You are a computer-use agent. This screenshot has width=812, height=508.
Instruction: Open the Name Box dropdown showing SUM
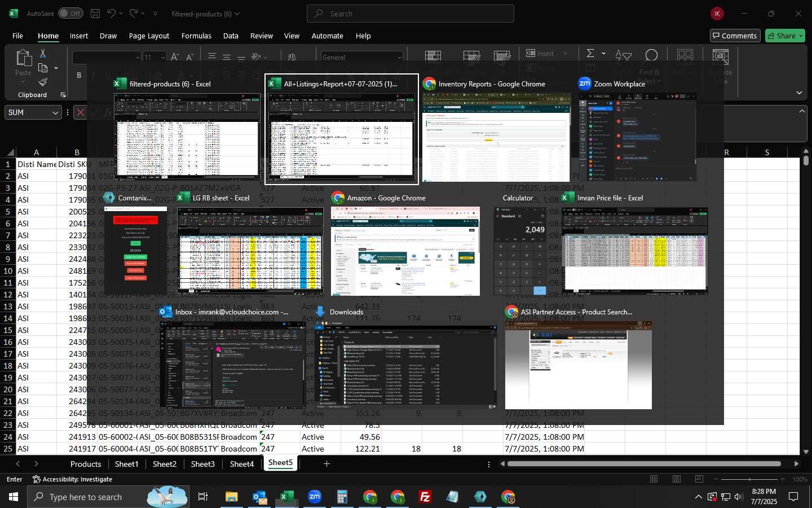[55, 113]
